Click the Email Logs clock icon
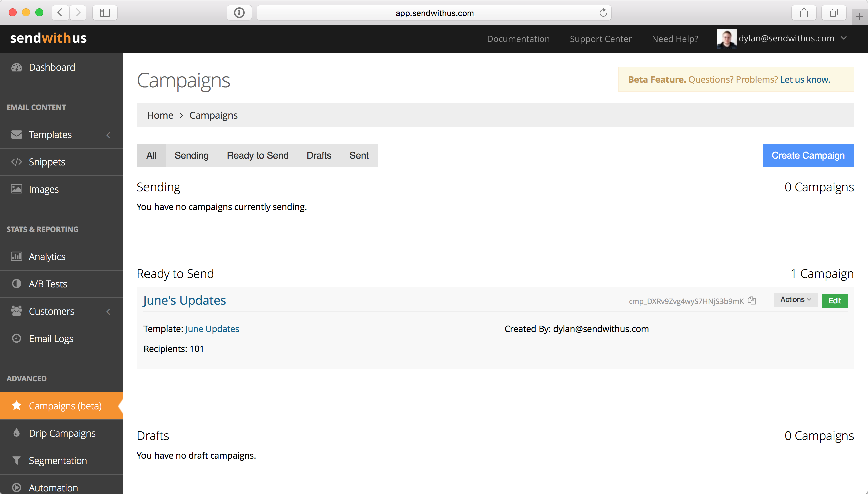Image resolution: width=868 pixels, height=494 pixels. click(16, 338)
